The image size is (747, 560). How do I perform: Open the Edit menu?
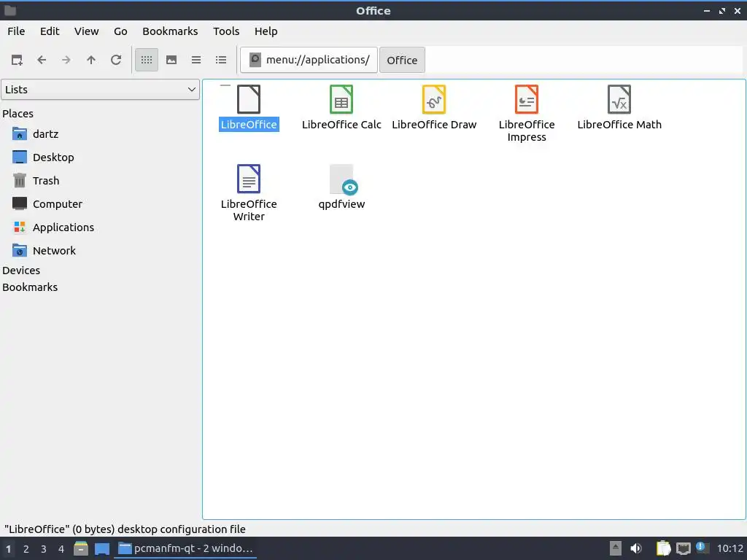[50, 31]
